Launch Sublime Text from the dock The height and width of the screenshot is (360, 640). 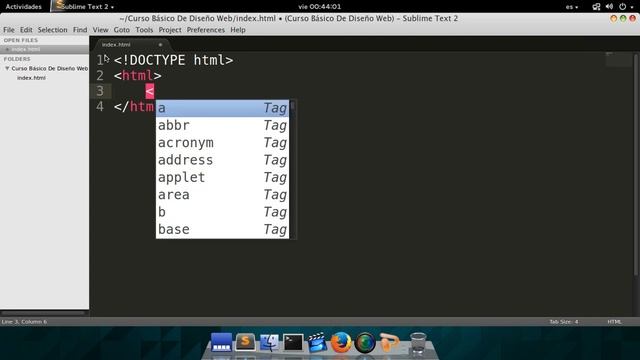(245, 342)
